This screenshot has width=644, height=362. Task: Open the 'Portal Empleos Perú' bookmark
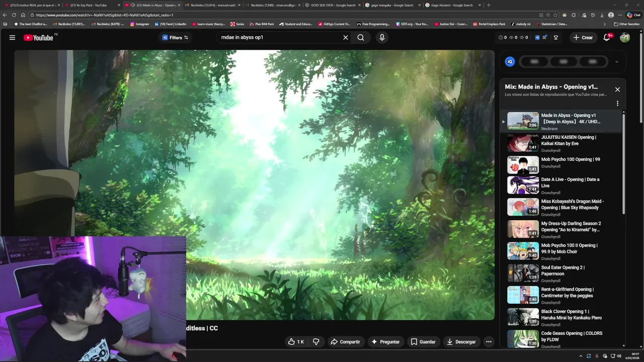[x=489, y=24]
